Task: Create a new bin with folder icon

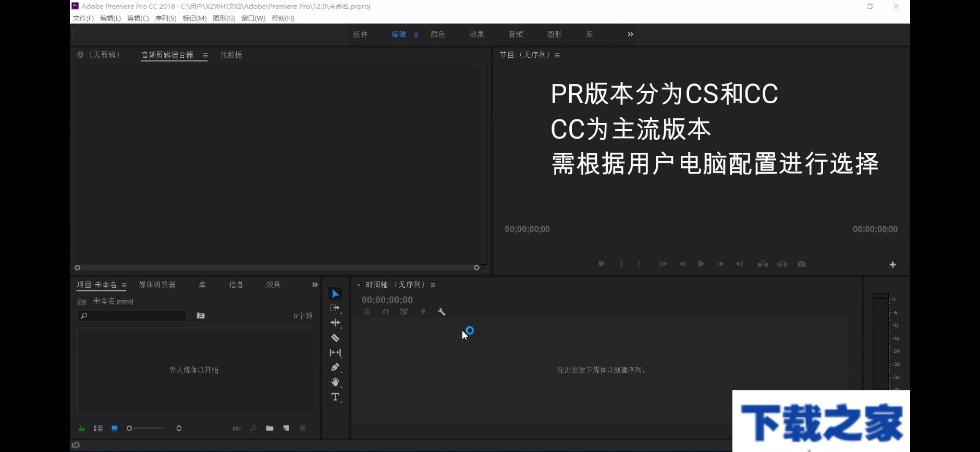Action: coord(269,429)
